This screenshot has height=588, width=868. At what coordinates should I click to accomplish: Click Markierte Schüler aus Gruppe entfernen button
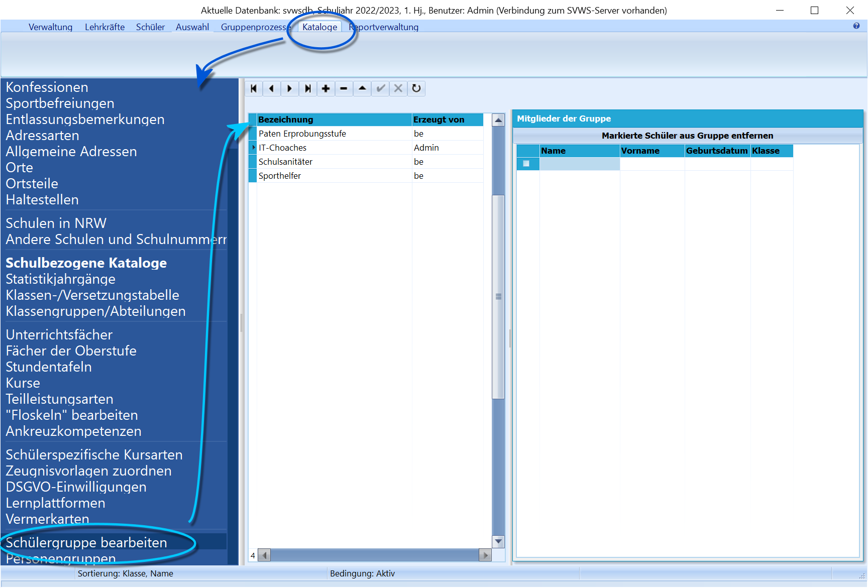click(687, 136)
